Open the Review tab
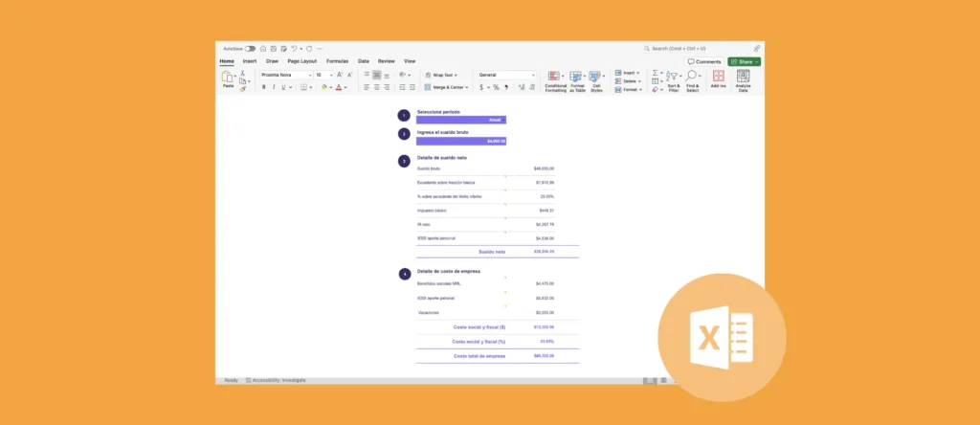The image size is (980, 425). click(387, 61)
